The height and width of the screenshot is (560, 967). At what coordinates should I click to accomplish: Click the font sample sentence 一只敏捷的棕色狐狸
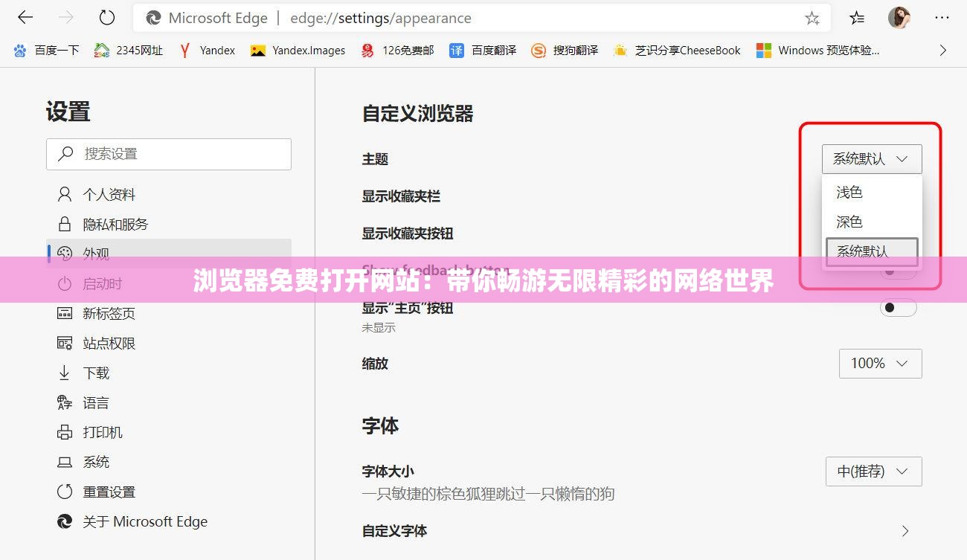tap(489, 494)
